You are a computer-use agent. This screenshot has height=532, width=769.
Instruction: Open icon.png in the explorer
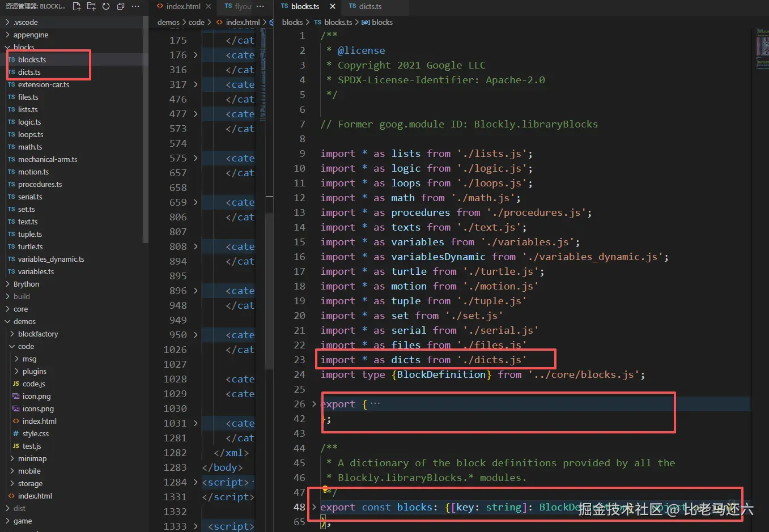coord(36,396)
